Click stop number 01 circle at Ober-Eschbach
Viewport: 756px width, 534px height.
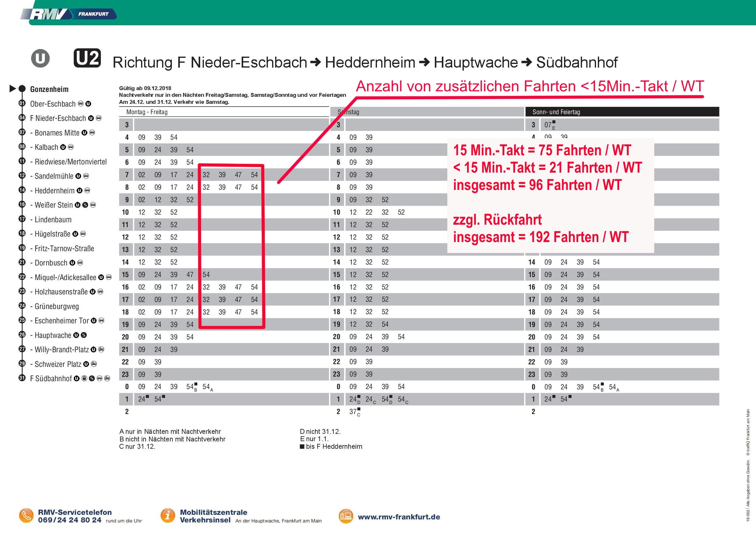tap(22, 103)
